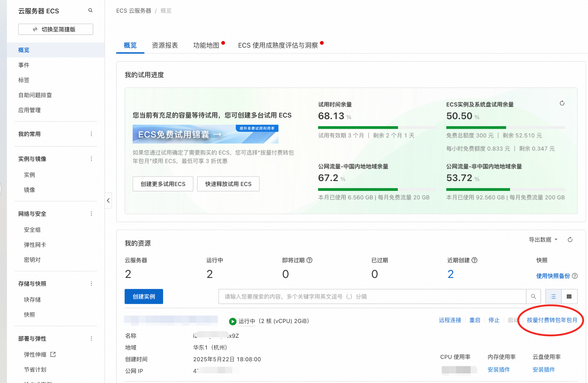Click help icon next to 即将过期
Screen dimensions: 588x383
(309, 260)
